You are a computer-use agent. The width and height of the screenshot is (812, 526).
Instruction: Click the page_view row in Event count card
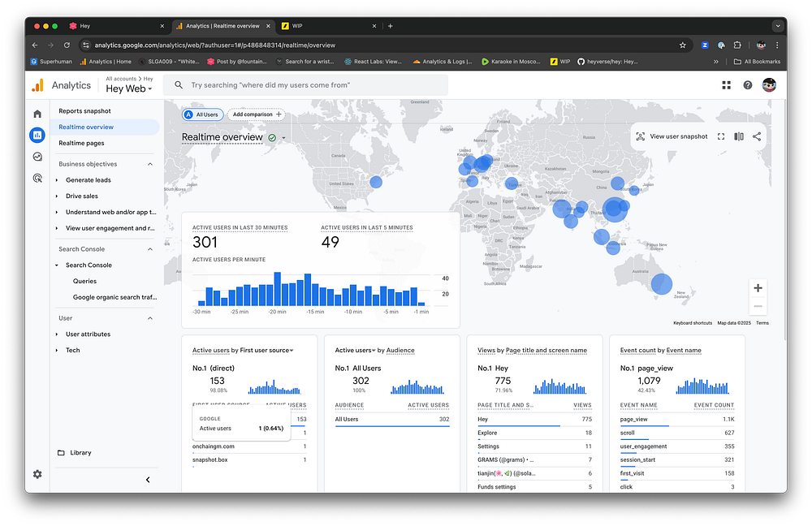click(x=677, y=420)
